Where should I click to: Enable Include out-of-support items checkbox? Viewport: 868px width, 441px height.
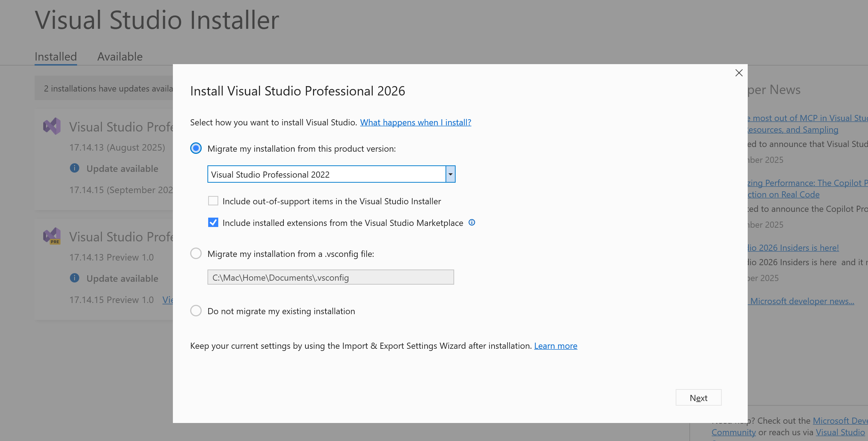[213, 201]
